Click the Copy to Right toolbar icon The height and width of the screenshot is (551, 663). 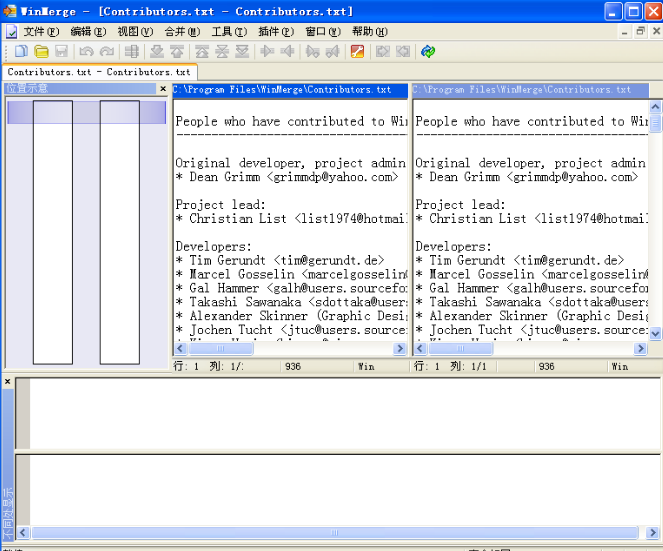click(266, 52)
